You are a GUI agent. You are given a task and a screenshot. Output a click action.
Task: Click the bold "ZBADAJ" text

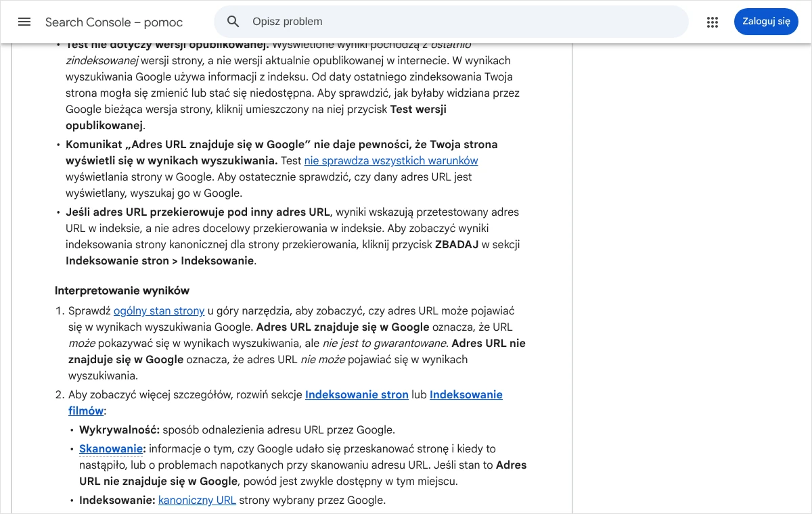458,245
